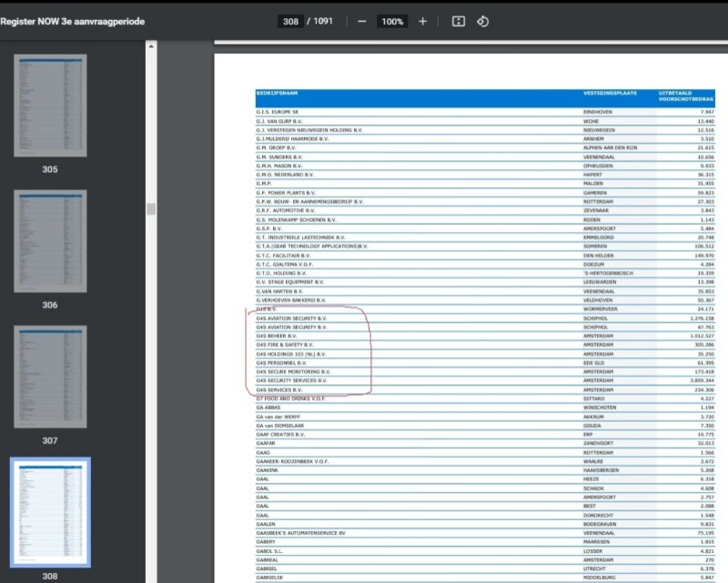Click the BEDRIJFSNAAM column header

click(277, 93)
